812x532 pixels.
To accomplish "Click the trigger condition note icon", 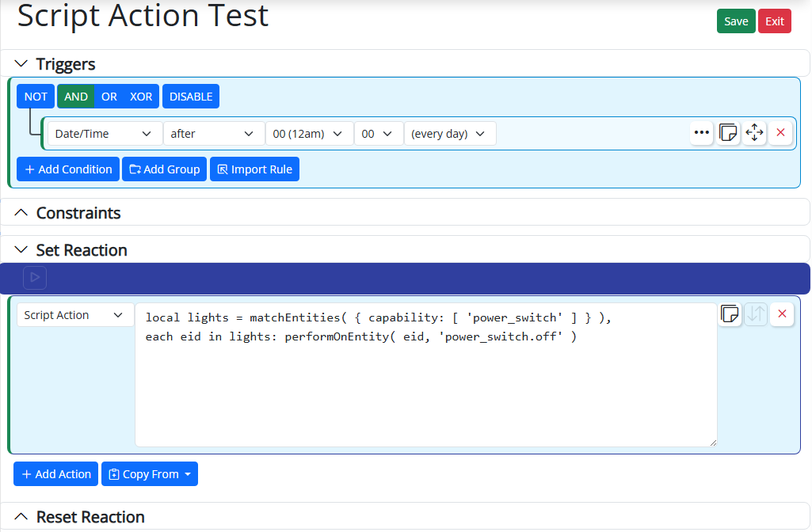I will [x=728, y=133].
